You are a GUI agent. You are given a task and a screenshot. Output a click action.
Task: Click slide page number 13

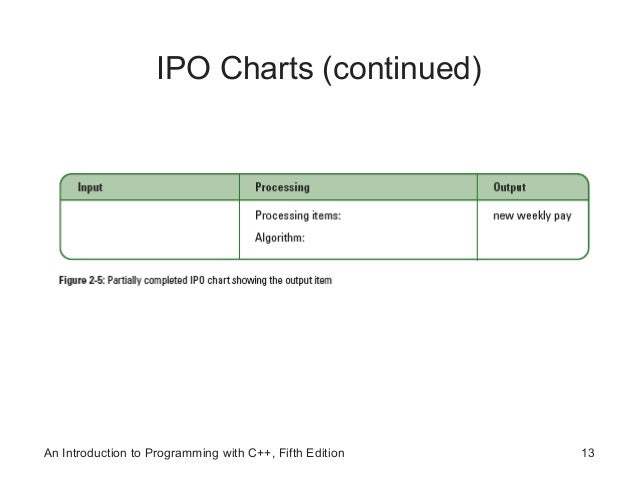click(x=588, y=453)
